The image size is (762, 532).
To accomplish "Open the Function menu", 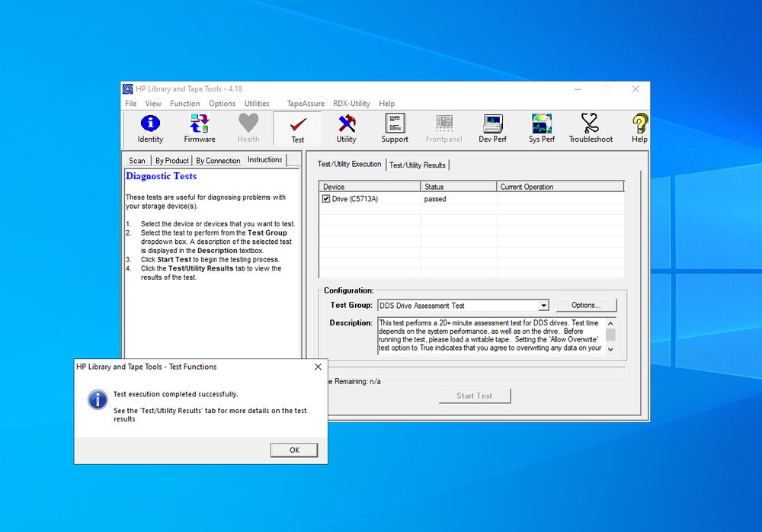I will point(184,104).
